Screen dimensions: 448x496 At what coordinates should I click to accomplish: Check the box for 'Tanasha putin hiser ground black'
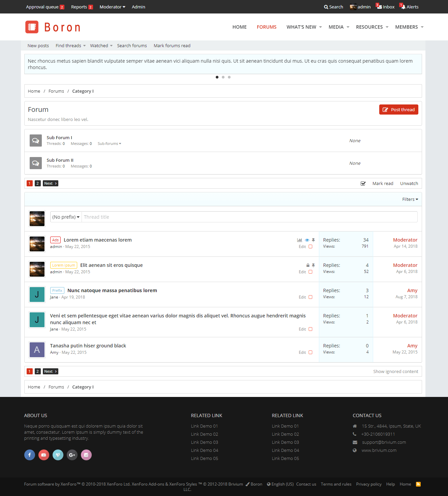coord(310,352)
